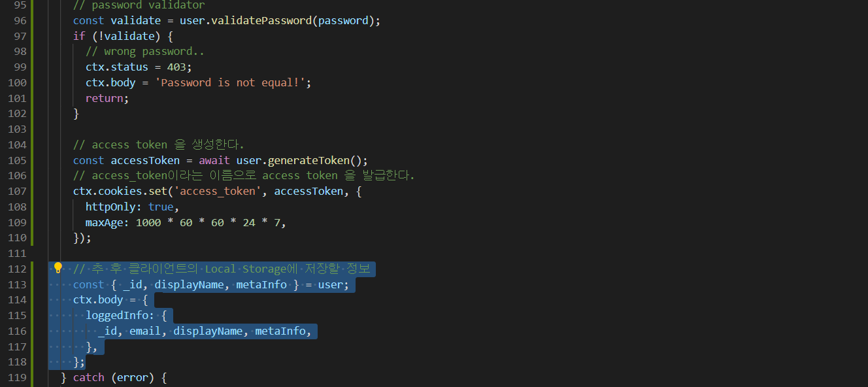This screenshot has width=868, height=387.
Task: Place cursor on generateToken method call
Action: pos(307,160)
